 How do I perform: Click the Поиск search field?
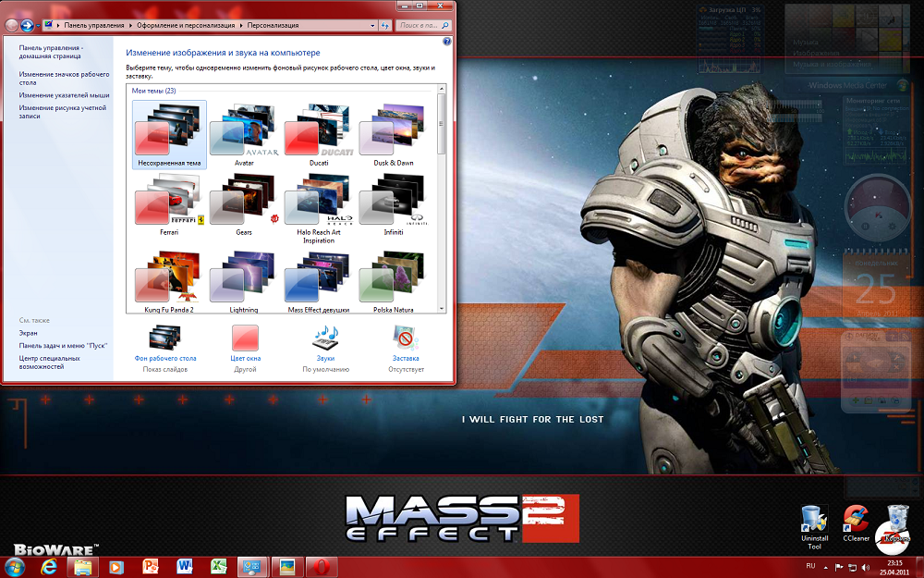click(x=423, y=25)
